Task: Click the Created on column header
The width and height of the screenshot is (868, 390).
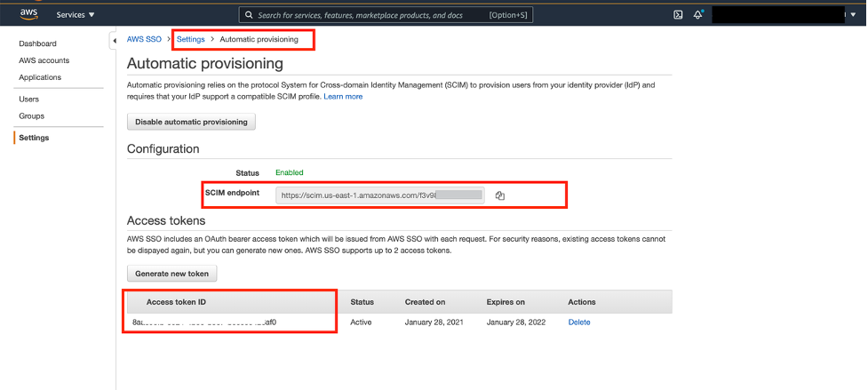Action: (426, 302)
